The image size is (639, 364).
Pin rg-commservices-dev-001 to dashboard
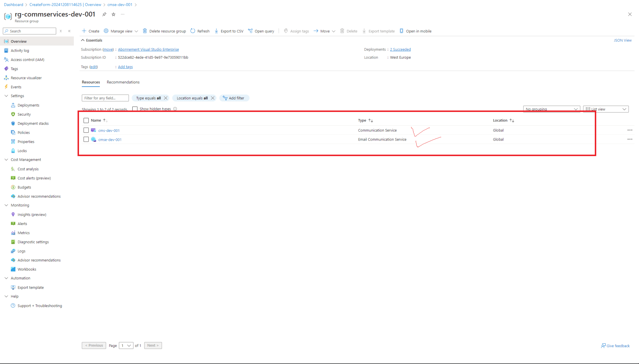tap(104, 14)
